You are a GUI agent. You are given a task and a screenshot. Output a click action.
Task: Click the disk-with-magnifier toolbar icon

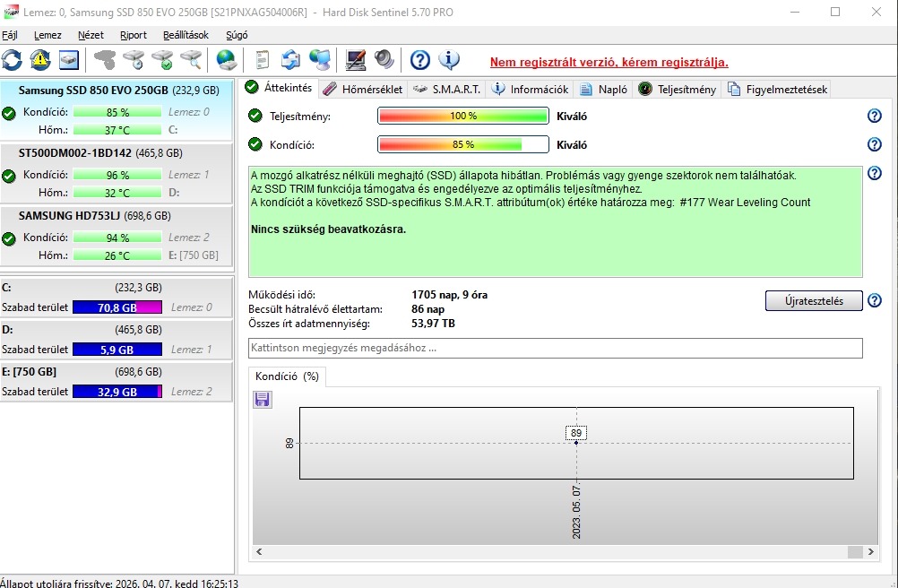(x=191, y=60)
